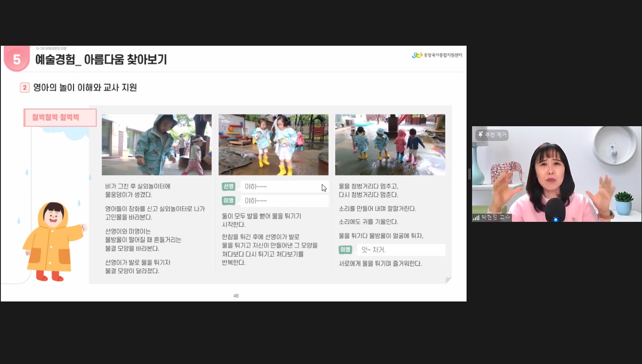Click the subtitle '영아의 놀이 이해와 교사 지원'
This screenshot has width=642, height=364.
pos(85,87)
